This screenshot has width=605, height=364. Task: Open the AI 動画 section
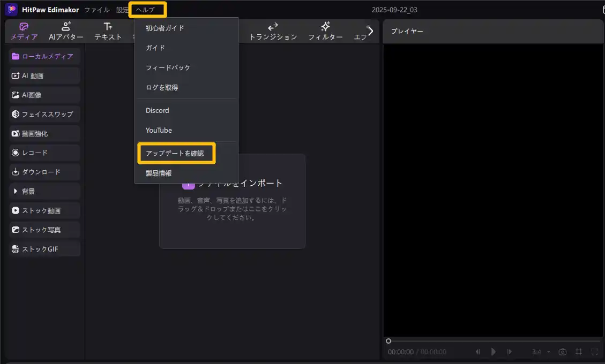coord(44,75)
